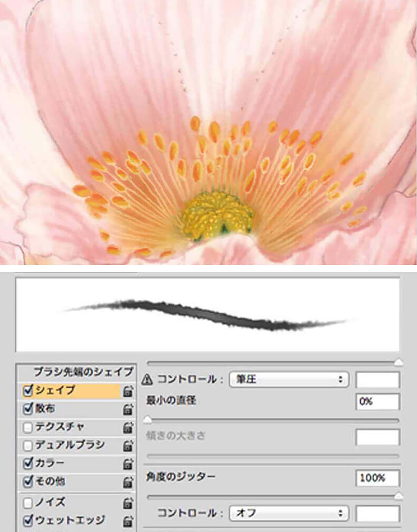This screenshot has width=417, height=532.
Task: Toggle the lock icon beside ノイズ
Action: [128, 503]
